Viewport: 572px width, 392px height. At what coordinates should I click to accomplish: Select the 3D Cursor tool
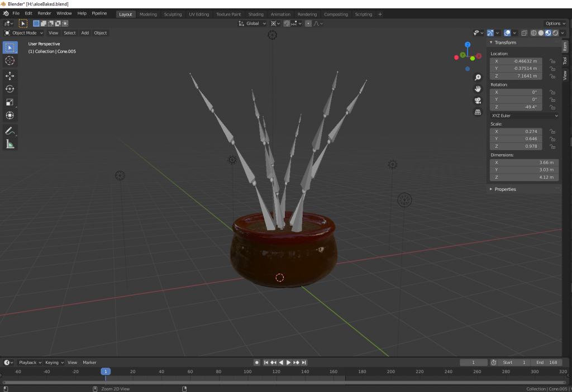[x=9, y=60]
